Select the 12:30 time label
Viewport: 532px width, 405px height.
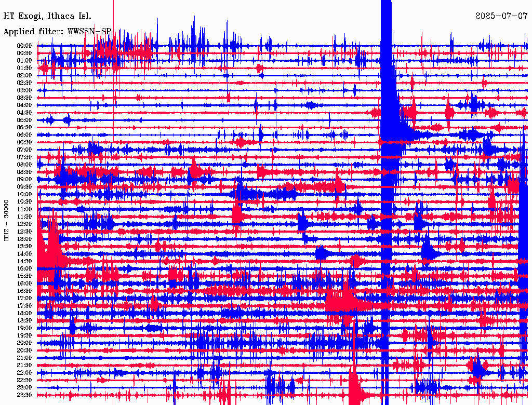click(x=24, y=232)
